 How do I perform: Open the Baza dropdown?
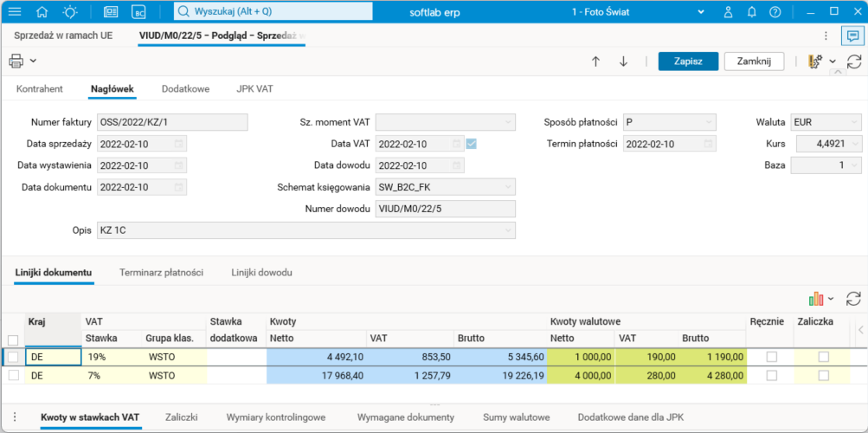[x=855, y=165]
